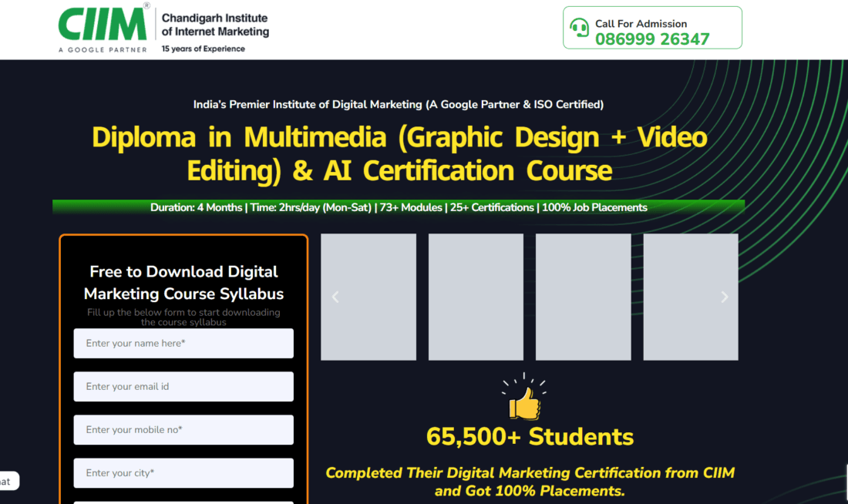
Task: Click the yellow thumbs-up icon
Action: (524, 402)
